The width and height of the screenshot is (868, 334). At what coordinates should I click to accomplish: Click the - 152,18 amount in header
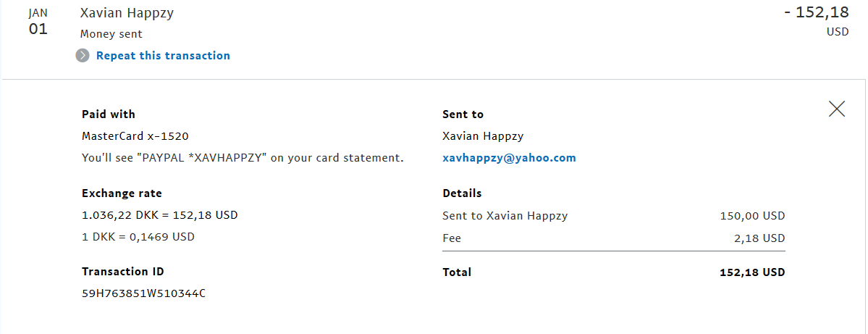click(x=817, y=12)
